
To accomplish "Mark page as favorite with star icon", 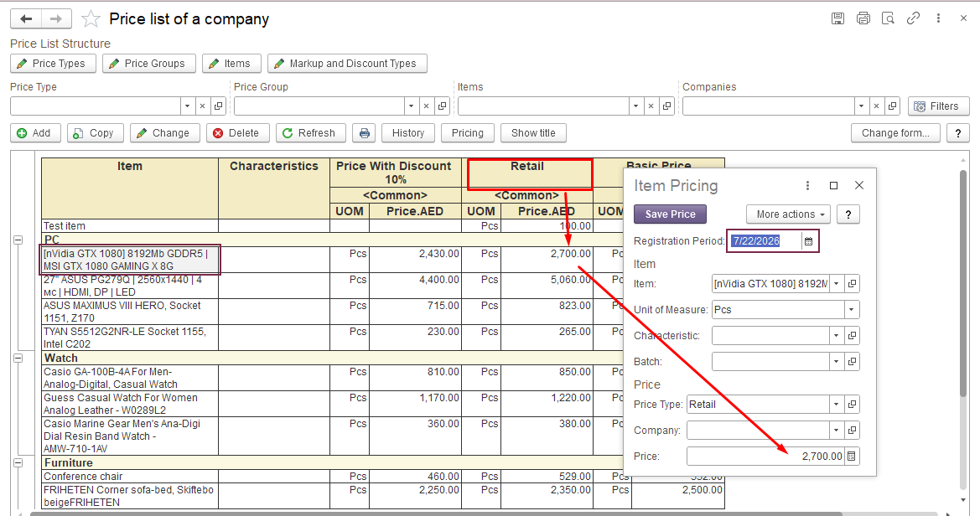I will point(91,18).
